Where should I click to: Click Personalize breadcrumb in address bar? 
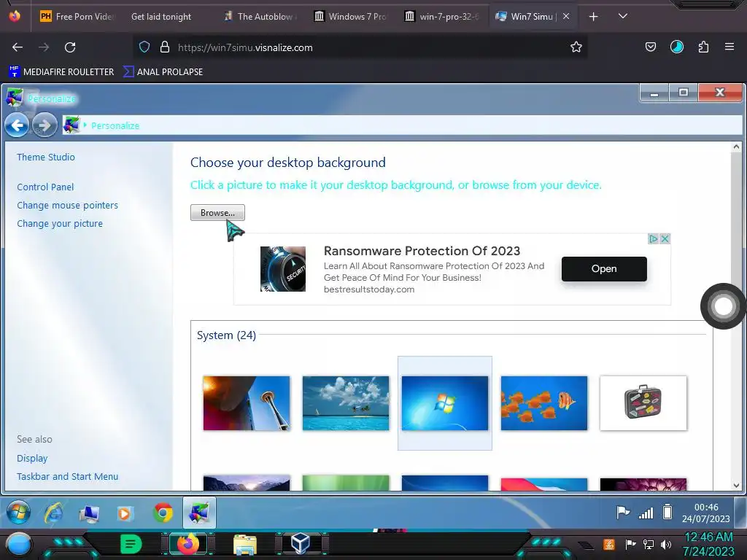[115, 125]
